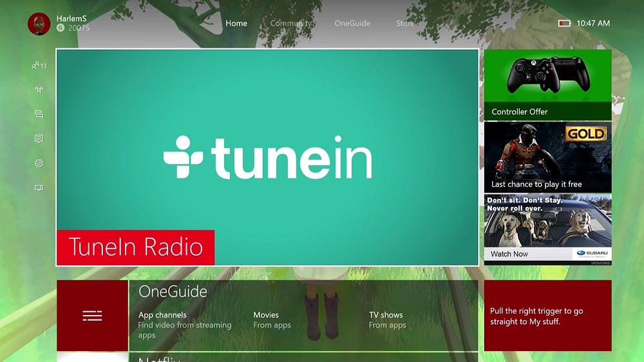Select App channels in OneGuide
Screen dimensions: 644x362
(185, 325)
